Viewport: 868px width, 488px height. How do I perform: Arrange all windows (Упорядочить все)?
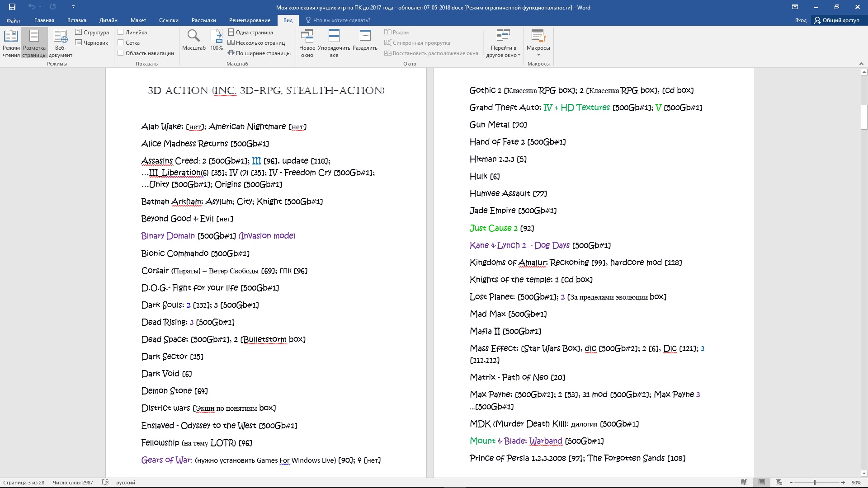[334, 43]
